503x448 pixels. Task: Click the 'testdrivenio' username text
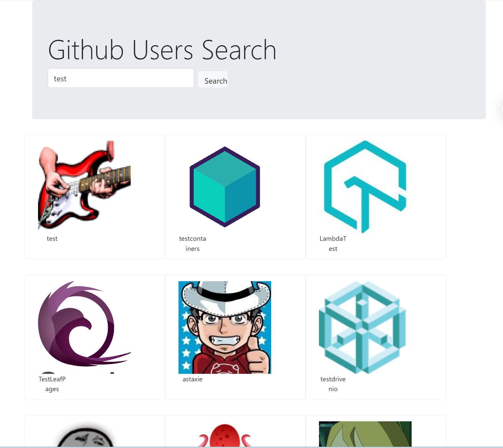[333, 384]
